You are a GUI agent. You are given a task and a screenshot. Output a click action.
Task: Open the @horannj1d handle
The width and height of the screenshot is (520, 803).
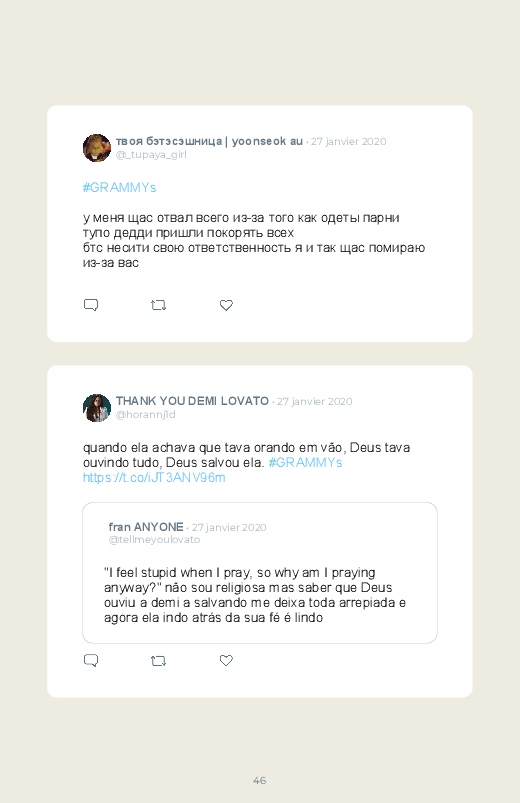(145, 414)
